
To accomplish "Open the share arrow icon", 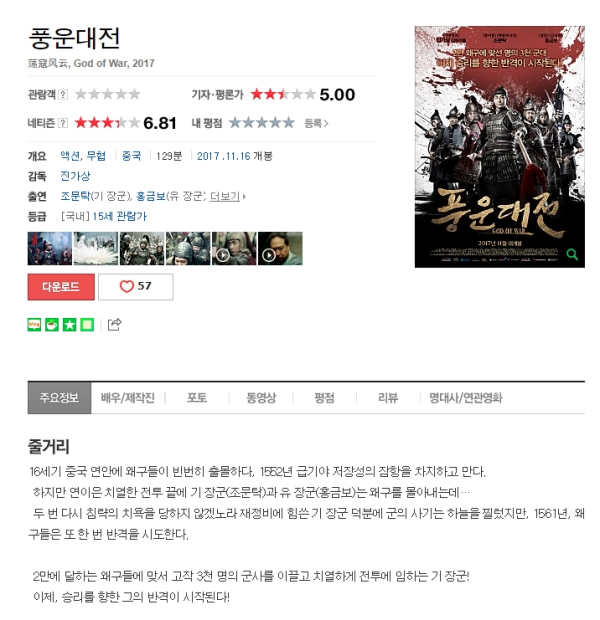I will [114, 325].
